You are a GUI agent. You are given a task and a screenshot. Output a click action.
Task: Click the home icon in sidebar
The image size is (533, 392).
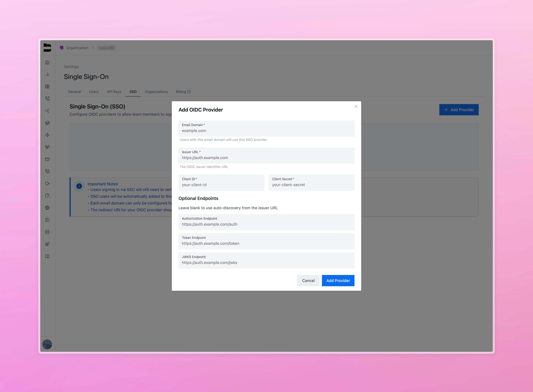click(x=47, y=62)
